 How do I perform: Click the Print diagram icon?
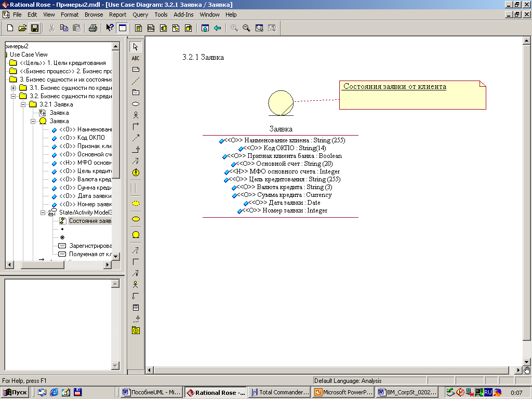pos(92,28)
